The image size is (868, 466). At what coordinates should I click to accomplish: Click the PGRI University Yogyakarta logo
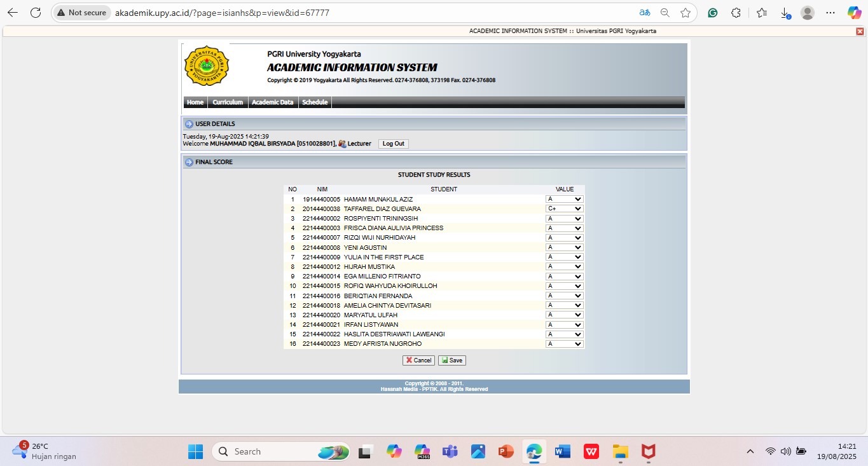[207, 65]
